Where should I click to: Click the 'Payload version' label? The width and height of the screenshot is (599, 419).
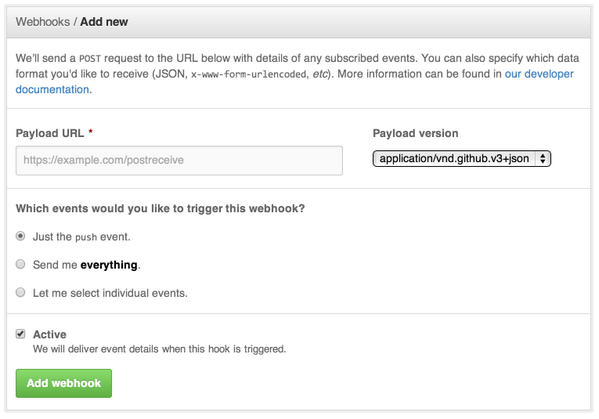tap(415, 133)
